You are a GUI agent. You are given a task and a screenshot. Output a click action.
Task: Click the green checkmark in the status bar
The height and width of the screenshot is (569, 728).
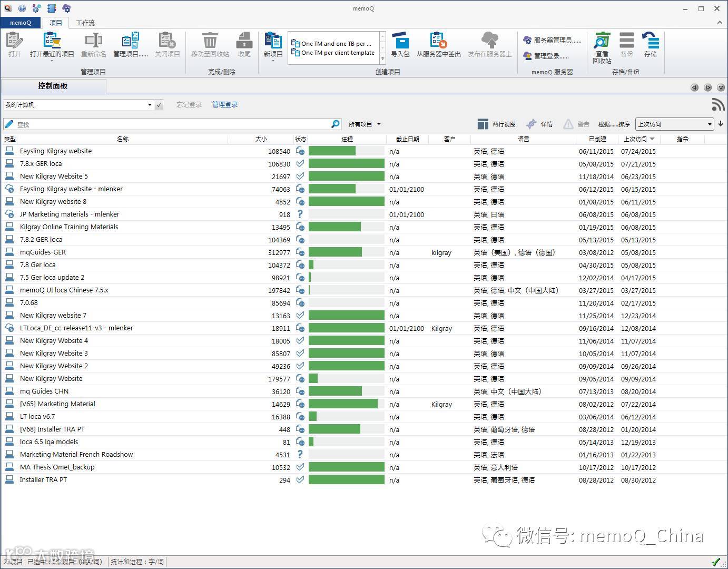point(716,562)
